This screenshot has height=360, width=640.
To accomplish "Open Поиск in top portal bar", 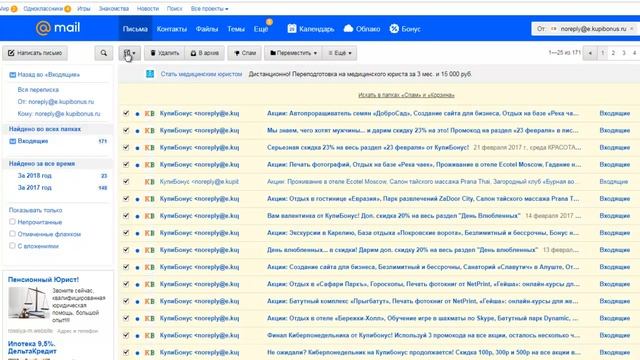I will pyautogui.click(x=174, y=9).
